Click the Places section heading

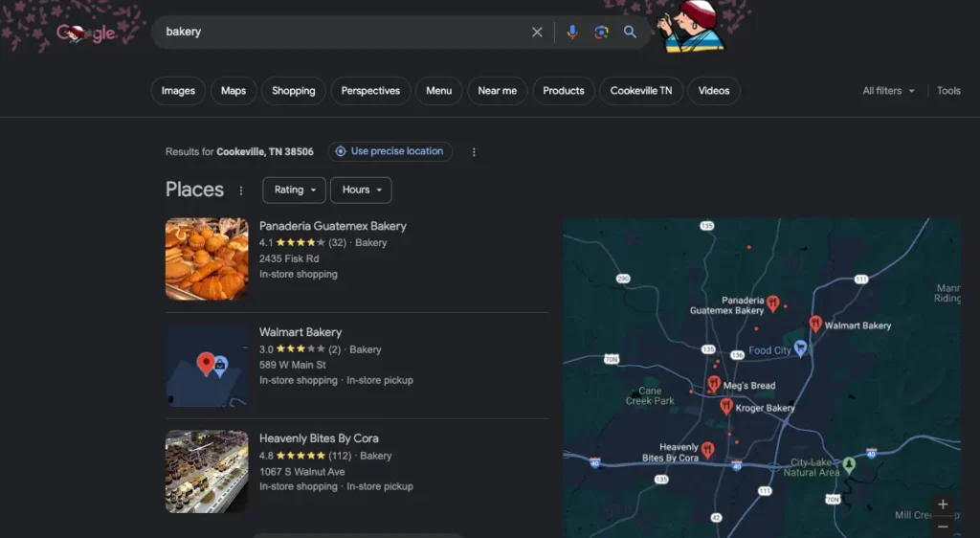point(194,190)
